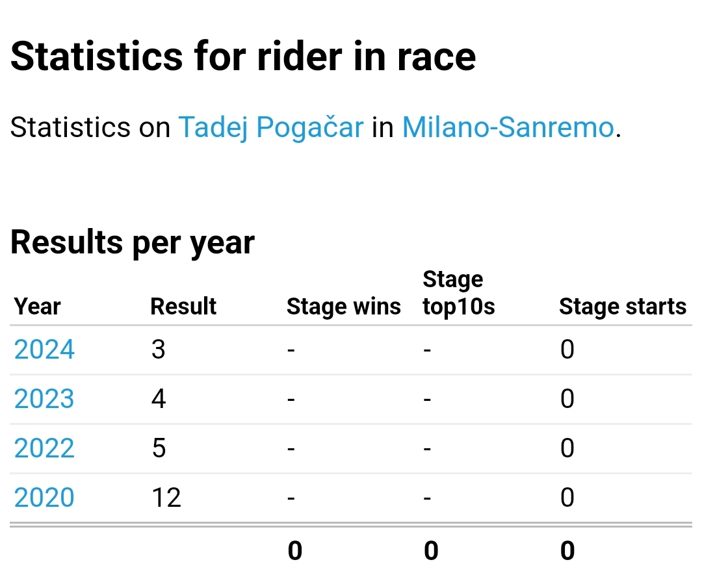Click the Stage starts total in footer row
702x588 pixels.
[x=567, y=551]
